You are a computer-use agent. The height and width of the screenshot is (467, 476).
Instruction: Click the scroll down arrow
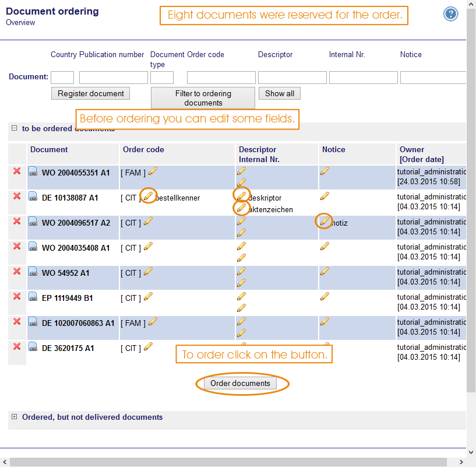tap(471, 452)
